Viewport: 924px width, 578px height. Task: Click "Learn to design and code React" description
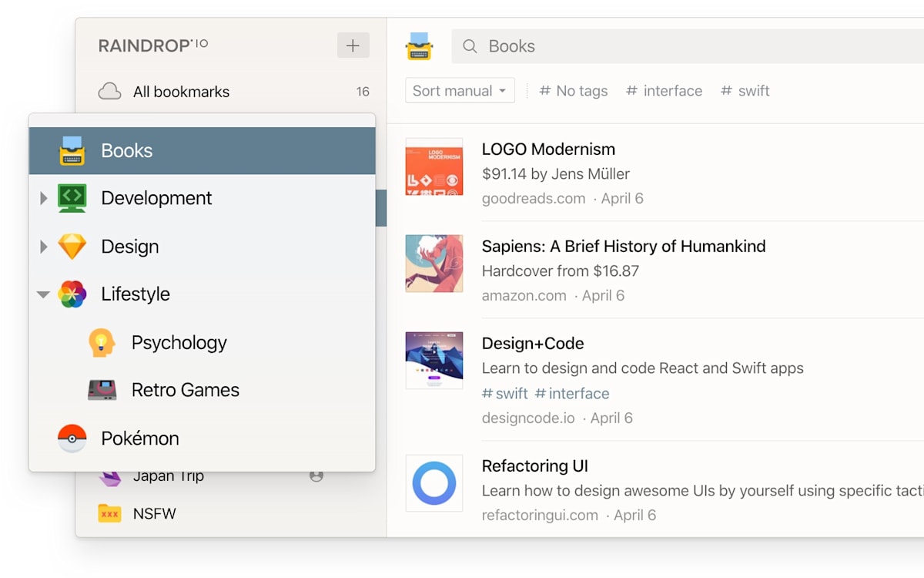643,368
